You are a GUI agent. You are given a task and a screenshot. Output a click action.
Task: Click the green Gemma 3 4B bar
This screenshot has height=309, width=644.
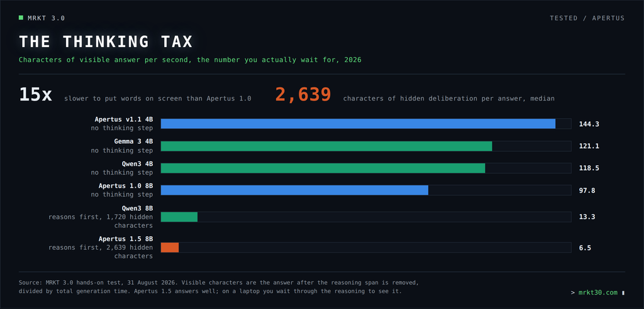pos(326,146)
